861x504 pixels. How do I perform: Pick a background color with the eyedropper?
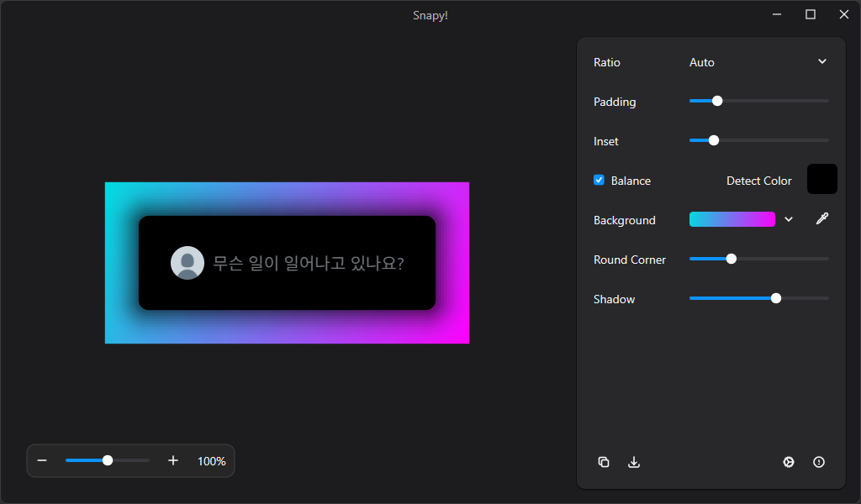coord(822,219)
